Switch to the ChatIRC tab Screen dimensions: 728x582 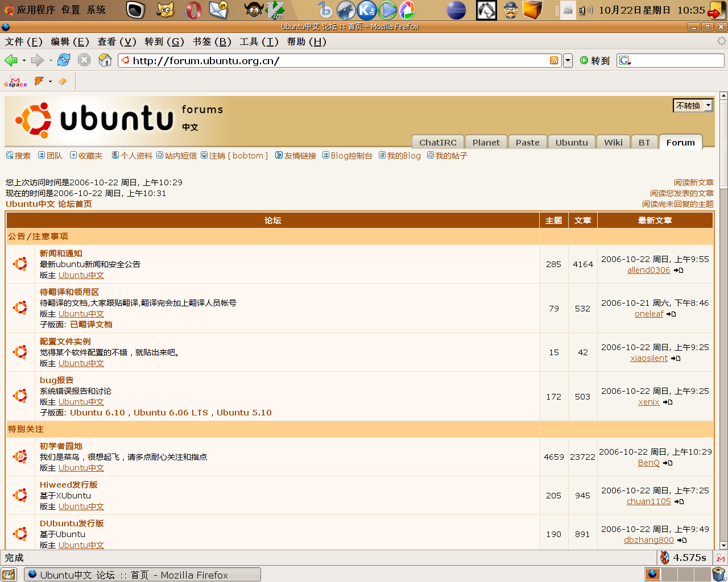pos(438,142)
